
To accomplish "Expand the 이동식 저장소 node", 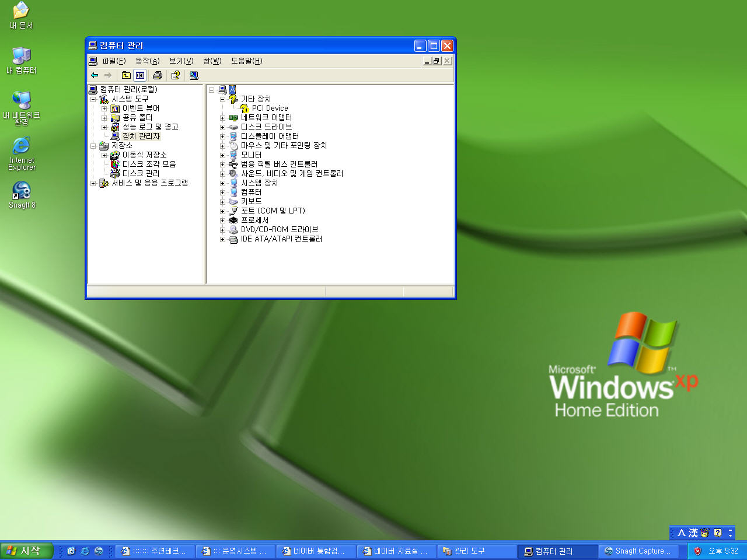I will coord(104,155).
